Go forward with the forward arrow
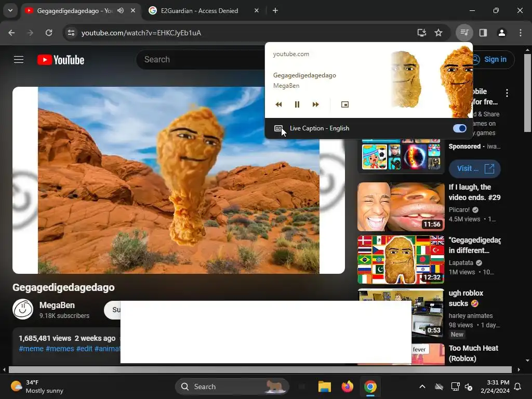The image size is (532, 399). tap(30, 33)
